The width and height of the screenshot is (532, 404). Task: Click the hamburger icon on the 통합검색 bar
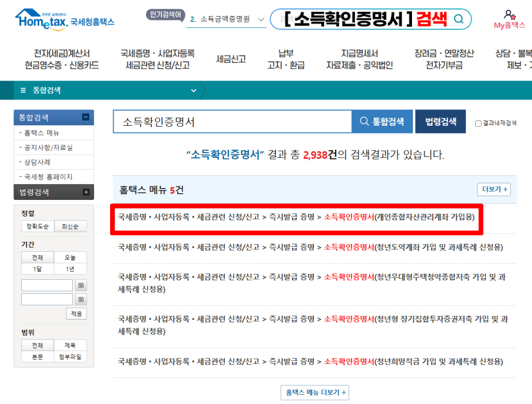click(22, 90)
